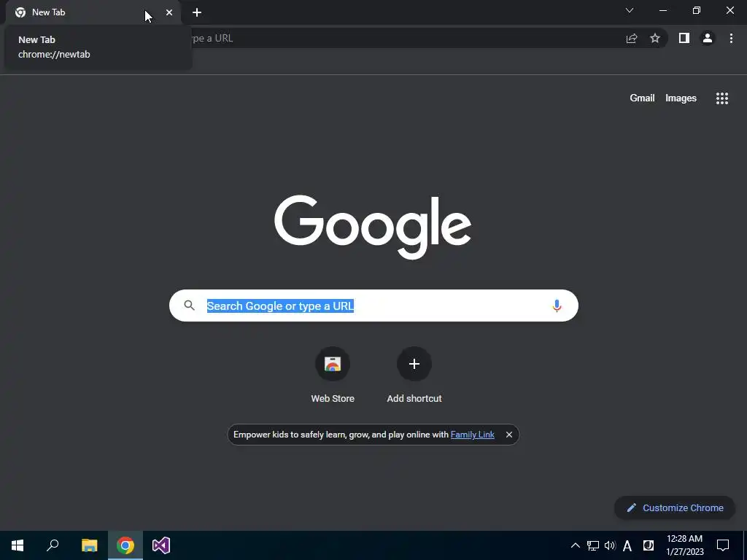Image resolution: width=747 pixels, height=560 pixels.
Task: Close the New Tab browser tab
Action: click(169, 12)
